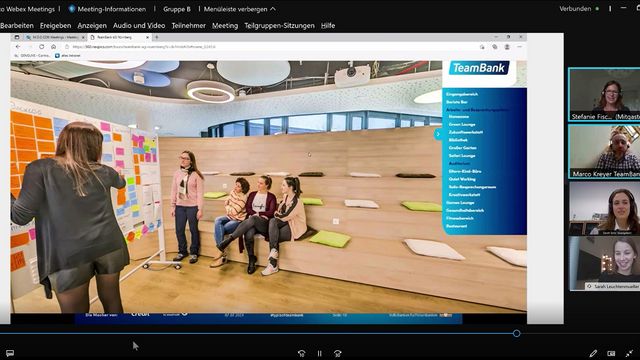Pause the video playback
The height and width of the screenshot is (360, 640).
tap(320, 353)
